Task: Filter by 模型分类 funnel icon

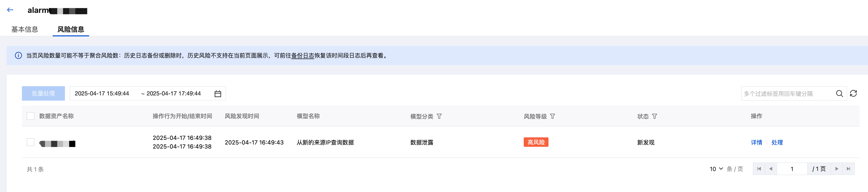Action: (x=439, y=116)
